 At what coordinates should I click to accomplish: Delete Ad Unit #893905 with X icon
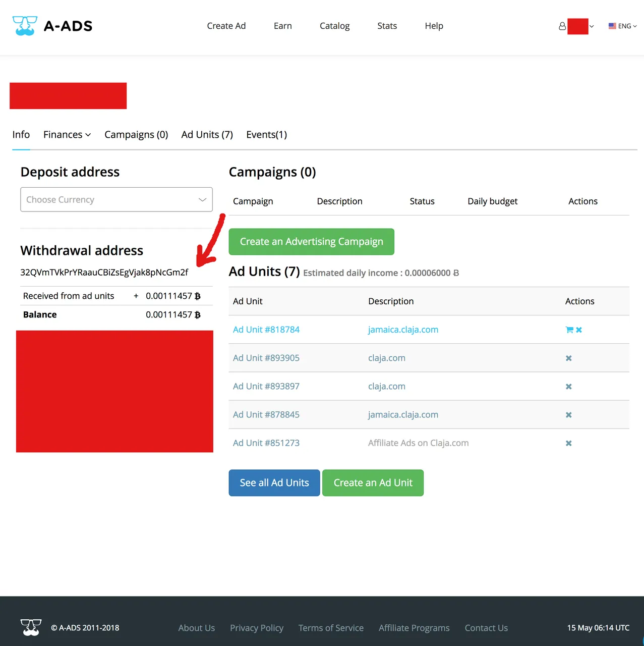[568, 358]
